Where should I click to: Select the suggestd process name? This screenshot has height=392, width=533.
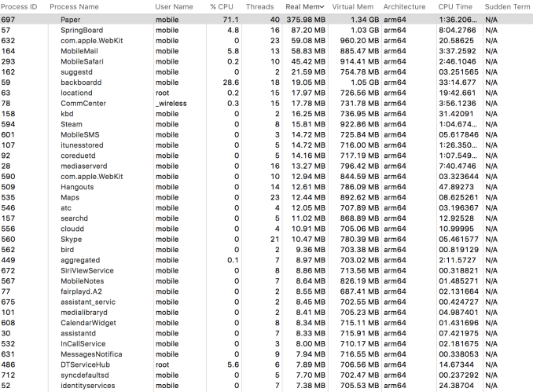76,72
